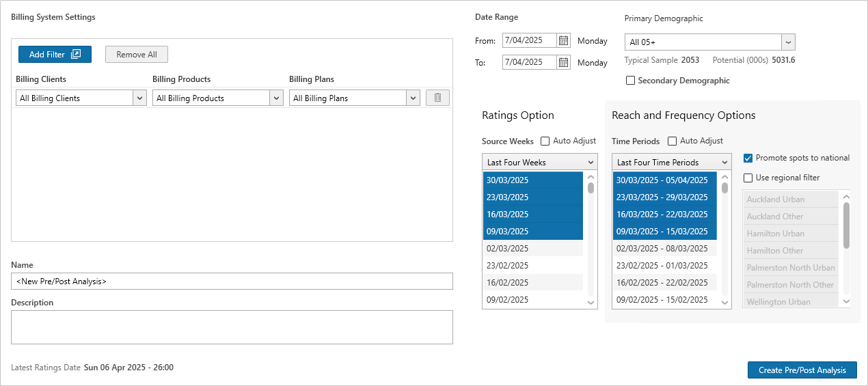This screenshot has width=868, height=386.
Task: Select time period 02/03/2025 - 08/03/2025
Action: [x=665, y=249]
